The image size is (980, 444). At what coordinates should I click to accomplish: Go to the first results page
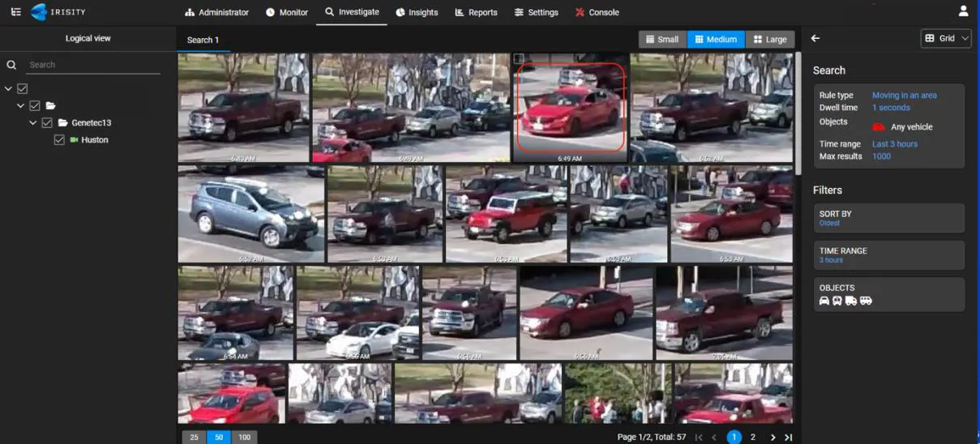click(x=699, y=438)
